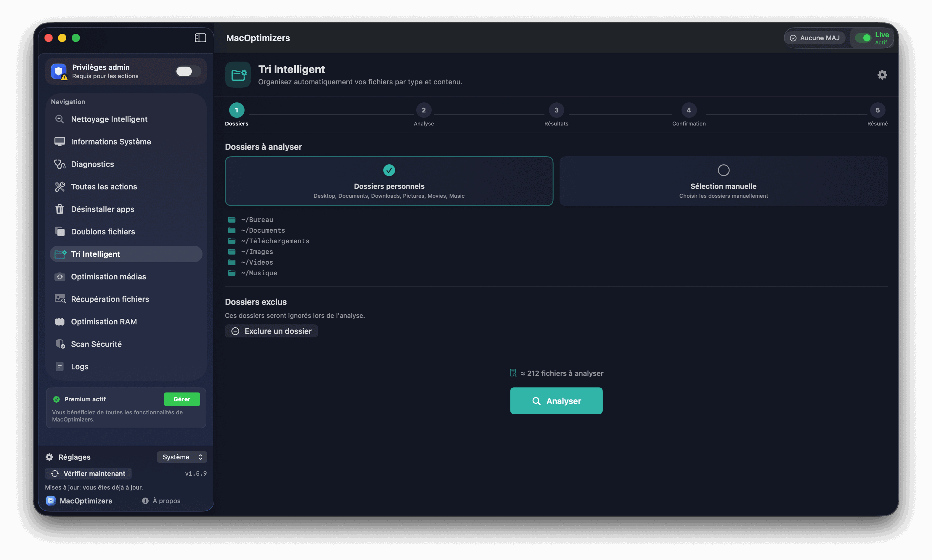The height and width of the screenshot is (560, 932).
Task: Click the Optimisation RAM memory icon
Action: (x=60, y=321)
